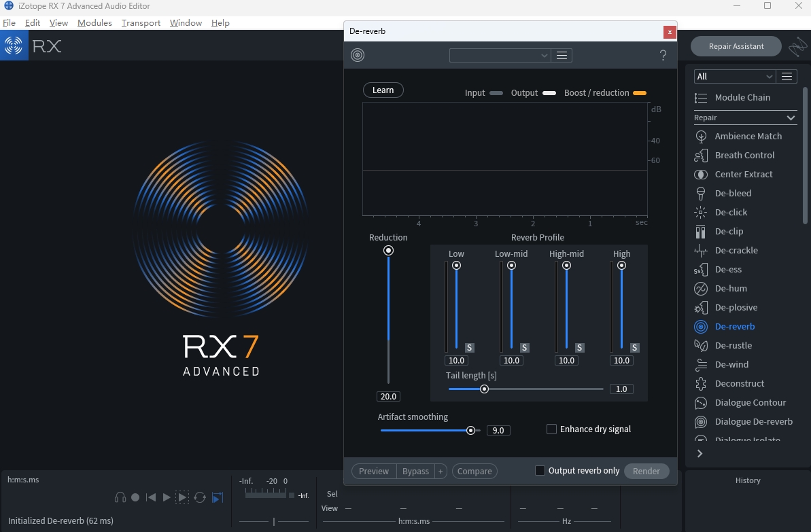The width and height of the screenshot is (811, 532).
Task: Open De-plosive module
Action: pos(725,308)
